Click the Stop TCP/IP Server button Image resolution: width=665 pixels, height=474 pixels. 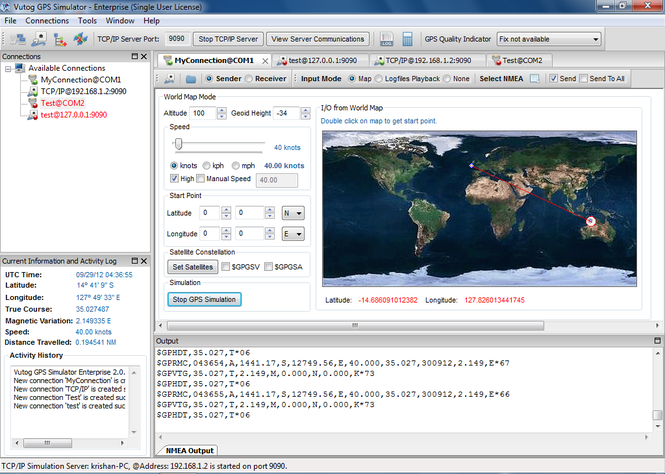coord(228,39)
